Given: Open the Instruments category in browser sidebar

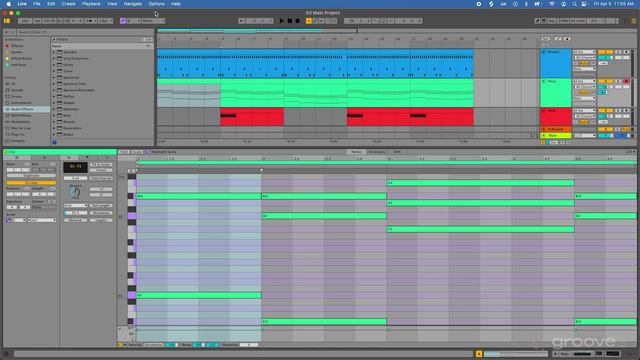Looking at the screenshot, I should click(20, 103).
